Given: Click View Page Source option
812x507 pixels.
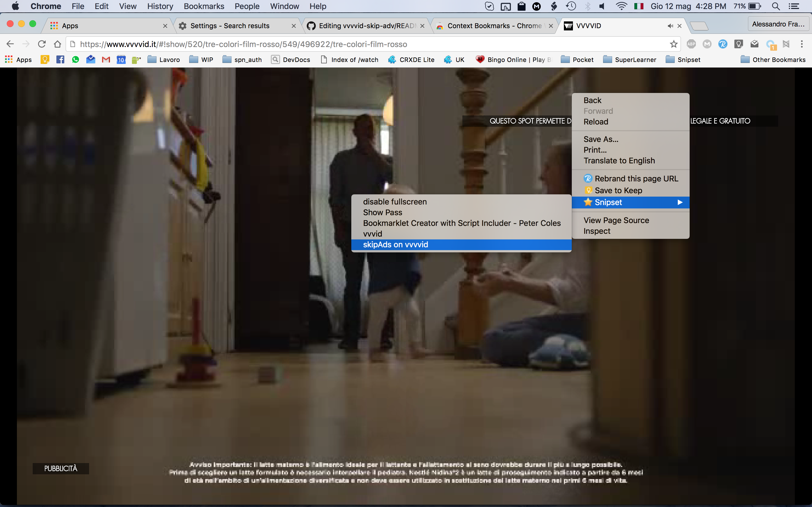Looking at the screenshot, I should coord(616,220).
